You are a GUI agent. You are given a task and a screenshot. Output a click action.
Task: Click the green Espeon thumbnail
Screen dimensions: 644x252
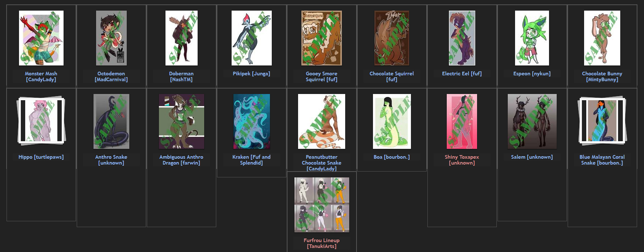[532, 38]
